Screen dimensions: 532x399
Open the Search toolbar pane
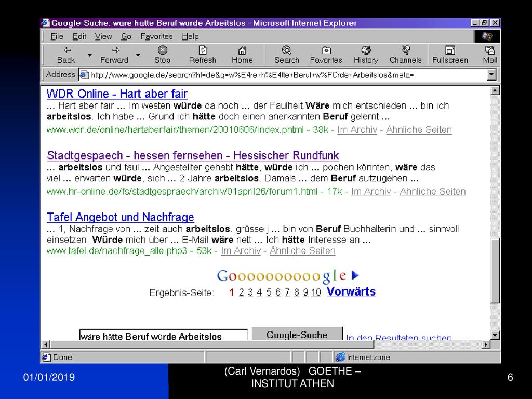287,55
